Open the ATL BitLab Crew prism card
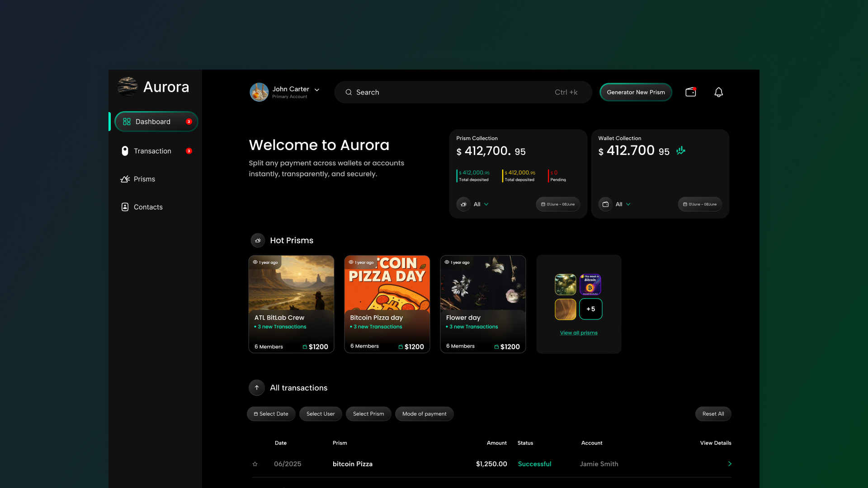Image resolution: width=868 pixels, height=488 pixels. (291, 304)
